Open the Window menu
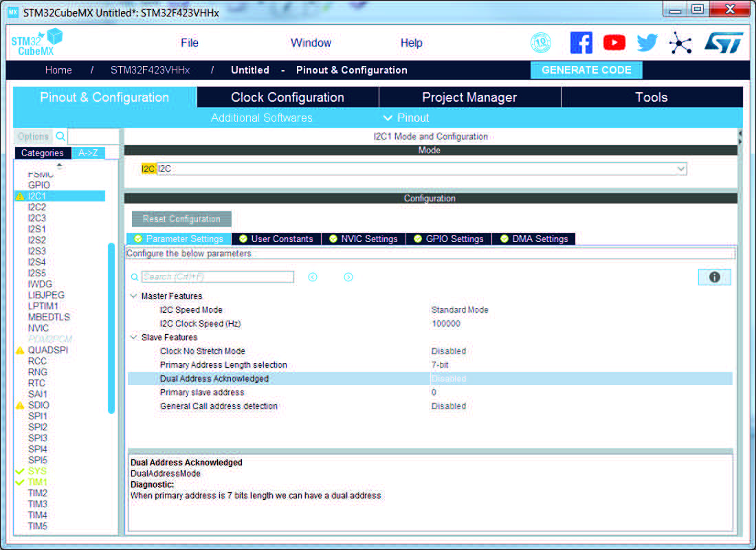Viewport: 756px width, 550px height. click(311, 43)
